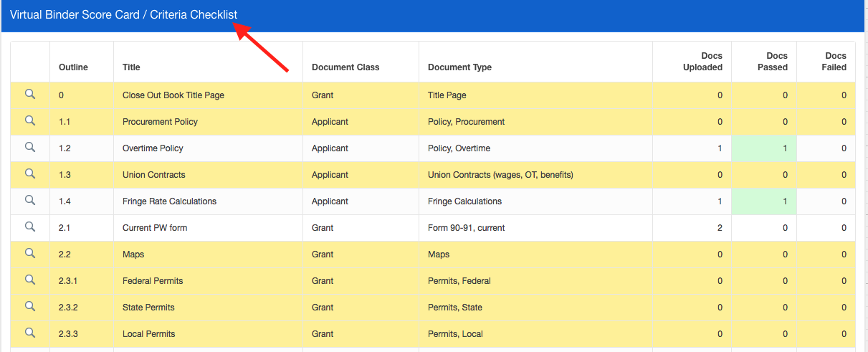Click the green Docs Passed cell for Fringe Rate Calculations
868x352 pixels.
763,201
